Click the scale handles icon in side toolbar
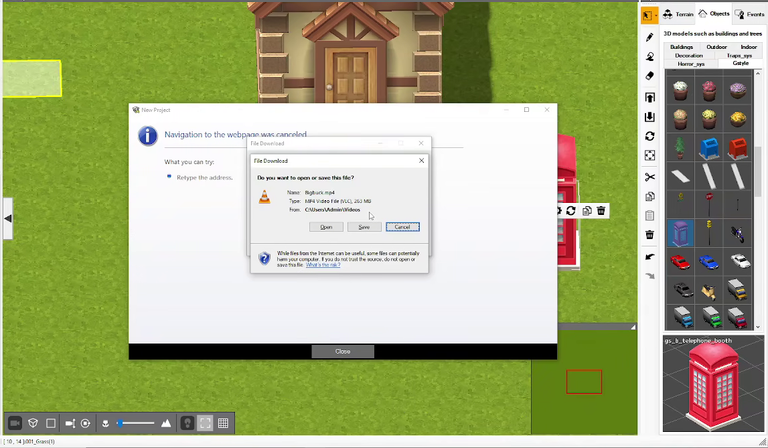Image resolution: width=768 pixels, height=448 pixels. pos(649,155)
